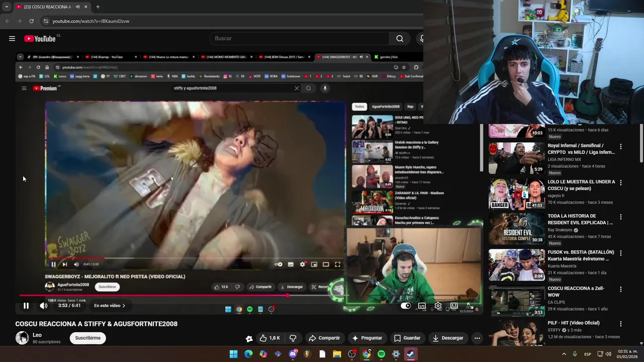
Task: Open options for COSCU REACCIONA a Zell-WOW
Action: (x=620, y=289)
